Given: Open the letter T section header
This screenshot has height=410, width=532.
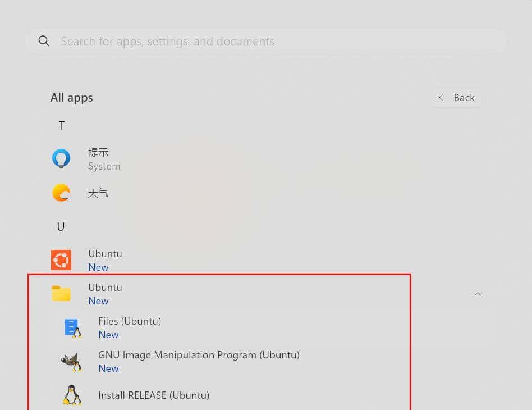Looking at the screenshot, I should [x=61, y=125].
